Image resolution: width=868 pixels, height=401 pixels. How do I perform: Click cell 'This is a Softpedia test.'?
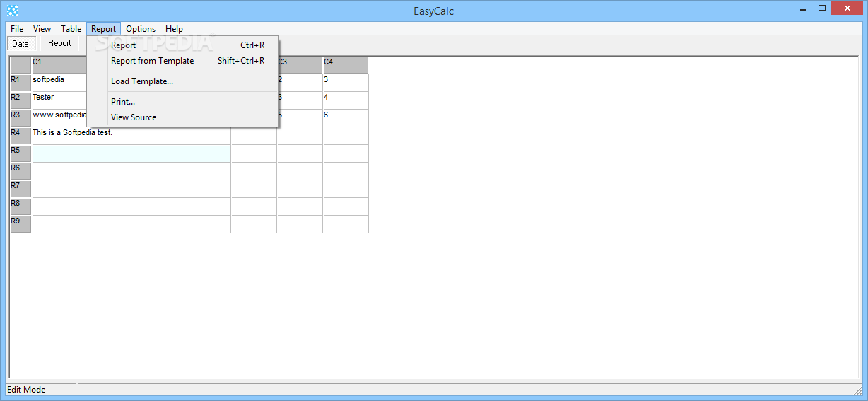[x=131, y=136]
